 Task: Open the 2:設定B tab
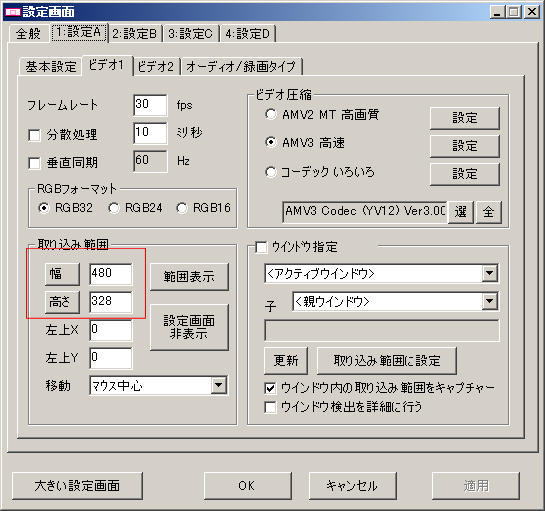click(135, 34)
